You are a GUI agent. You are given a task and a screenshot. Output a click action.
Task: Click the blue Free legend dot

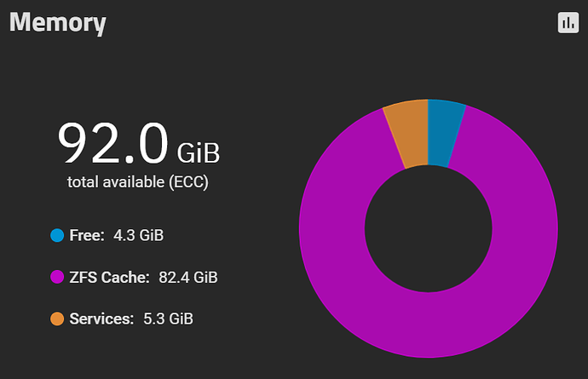pyautogui.click(x=57, y=235)
